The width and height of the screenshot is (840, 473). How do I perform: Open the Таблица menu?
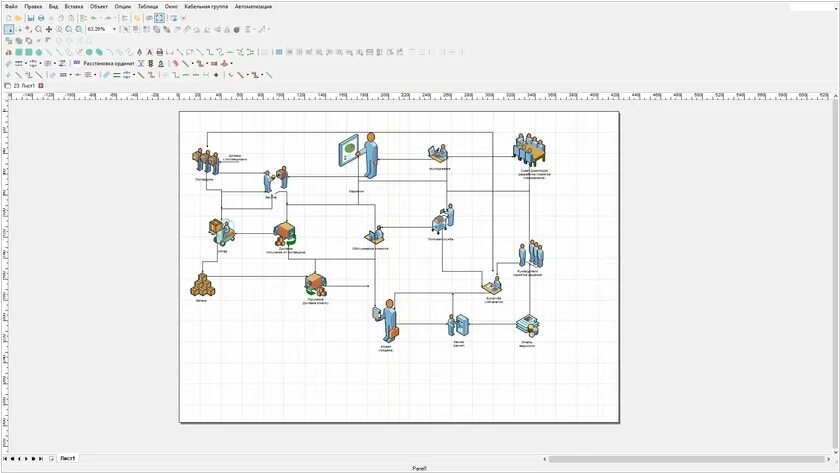pos(148,6)
